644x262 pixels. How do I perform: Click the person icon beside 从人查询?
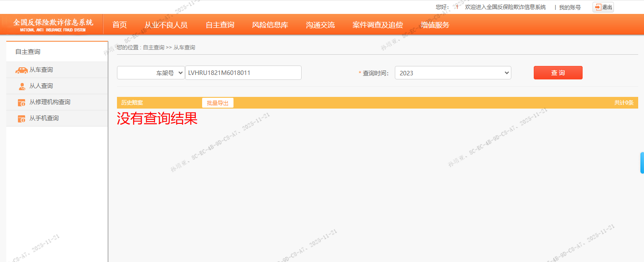pos(22,86)
